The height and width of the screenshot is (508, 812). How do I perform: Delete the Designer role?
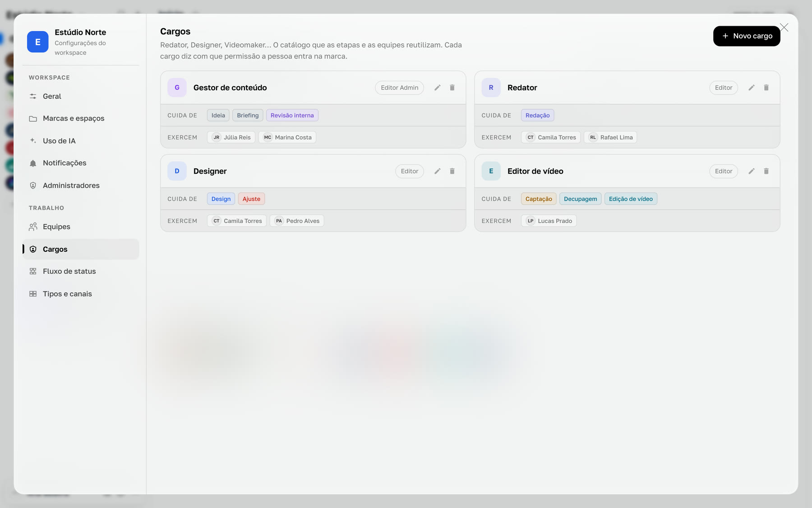tap(452, 171)
